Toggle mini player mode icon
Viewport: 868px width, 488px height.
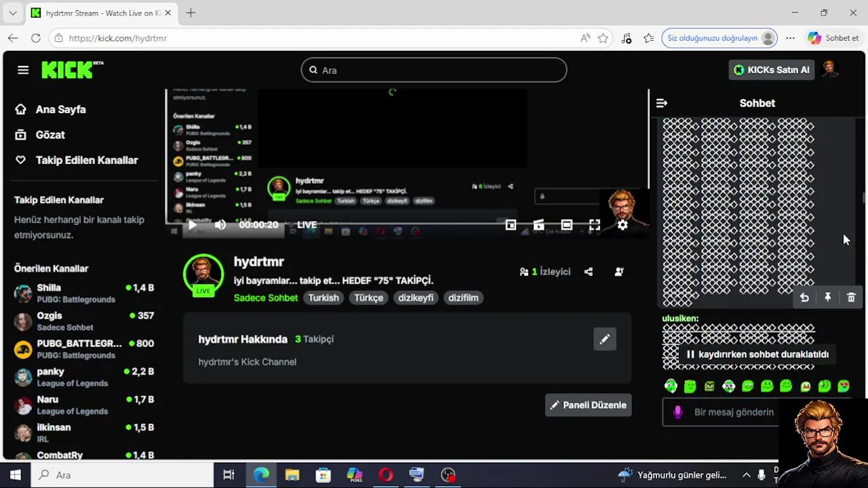[x=511, y=225]
